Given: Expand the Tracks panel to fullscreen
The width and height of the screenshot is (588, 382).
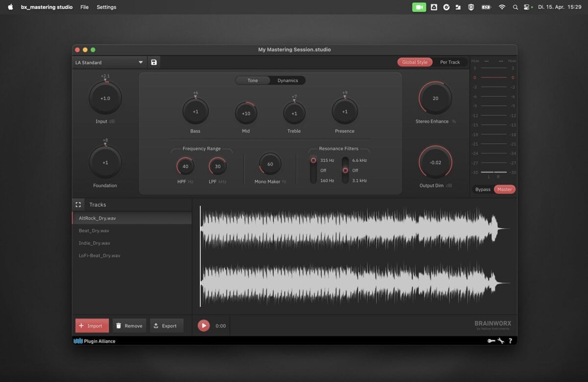Looking at the screenshot, I should [x=78, y=204].
